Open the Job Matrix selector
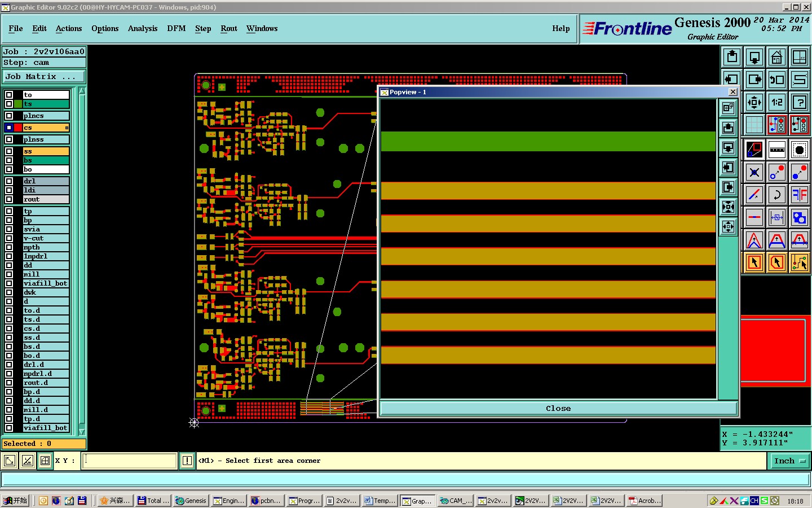The image size is (812, 508). 45,76
